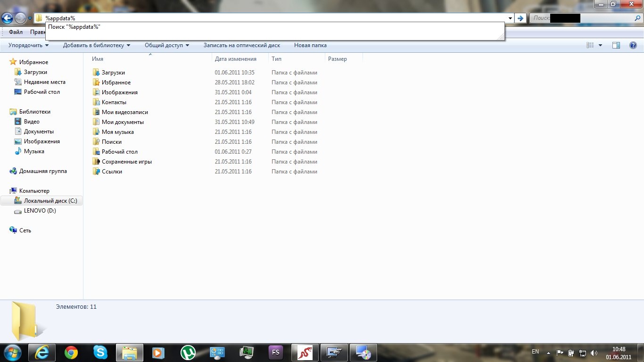The width and height of the screenshot is (644, 362).
Task: Open Недавние места in sidebar
Action: coord(44,82)
